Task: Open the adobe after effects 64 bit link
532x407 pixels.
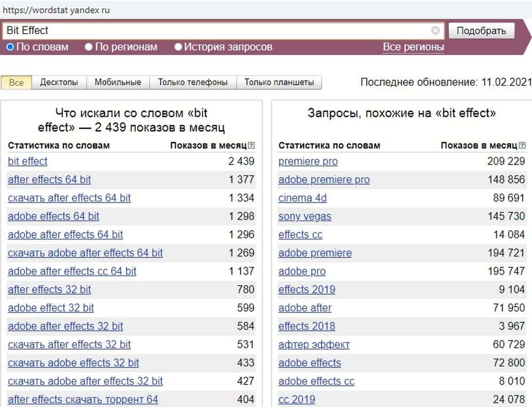Action: [x=65, y=235]
